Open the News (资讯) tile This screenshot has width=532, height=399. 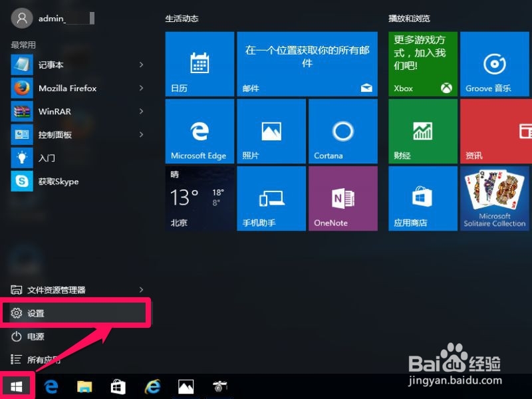coord(496,131)
